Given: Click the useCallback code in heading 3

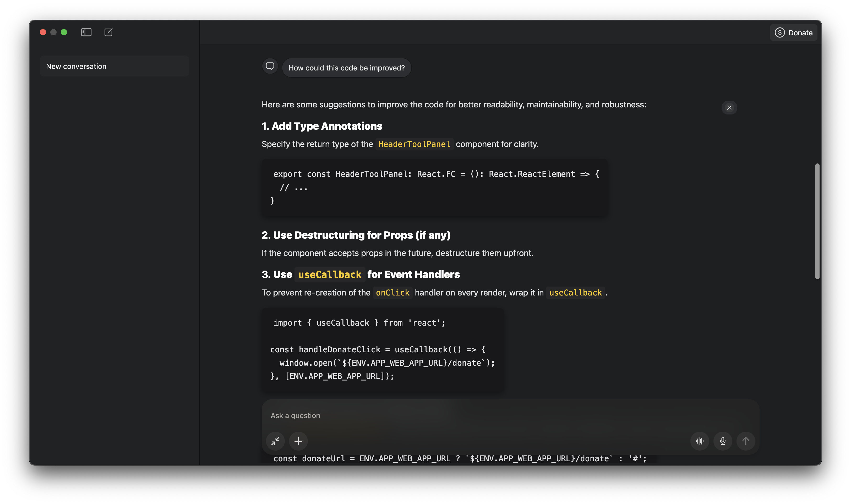Looking at the screenshot, I should [330, 275].
